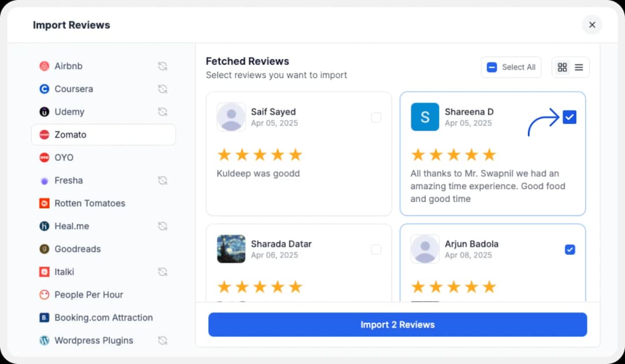Switch to list view layout
625x364 pixels.
point(579,67)
